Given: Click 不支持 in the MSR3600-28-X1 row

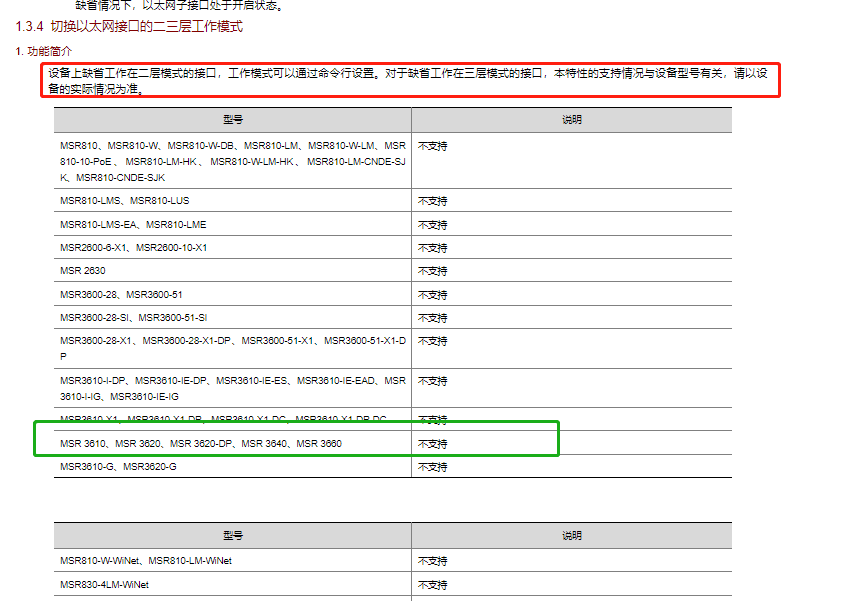Looking at the screenshot, I should pyautogui.click(x=433, y=341).
